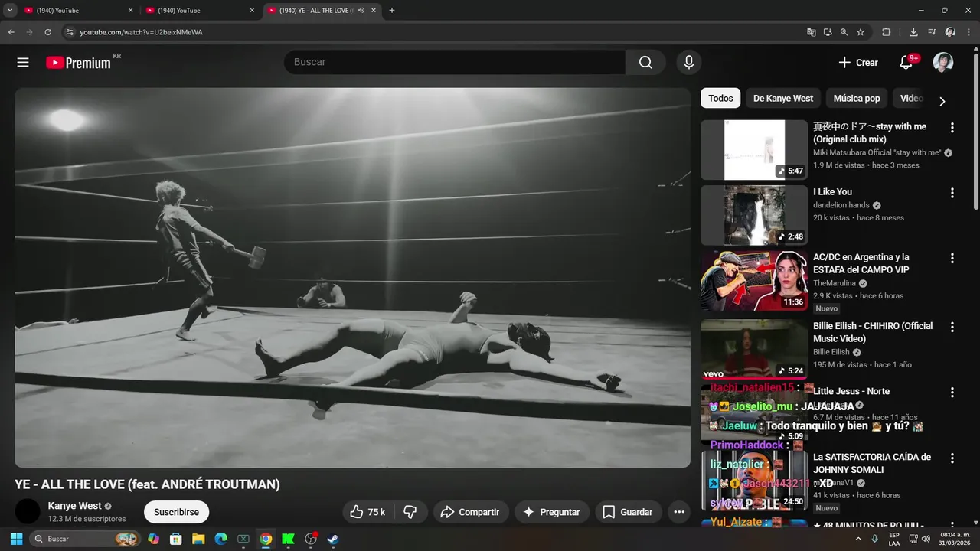Open the tab search dropdown arrow

pos(10,11)
